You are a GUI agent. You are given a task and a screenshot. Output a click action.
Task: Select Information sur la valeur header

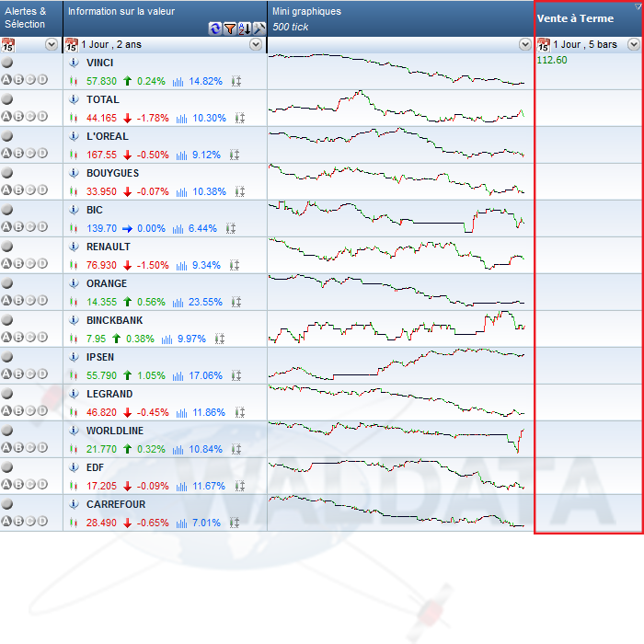pos(165,18)
